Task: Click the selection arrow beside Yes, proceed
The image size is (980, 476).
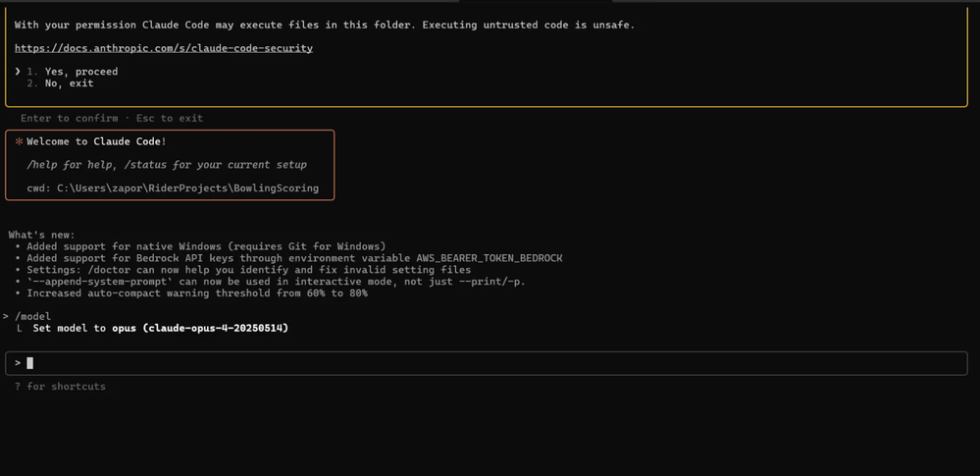Action: [18, 72]
